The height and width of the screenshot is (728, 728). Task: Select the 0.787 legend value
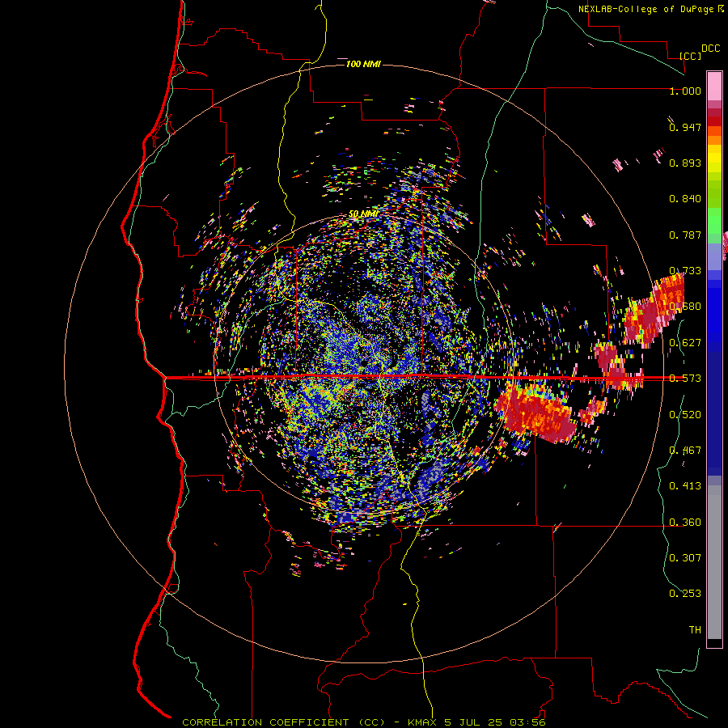685,235
